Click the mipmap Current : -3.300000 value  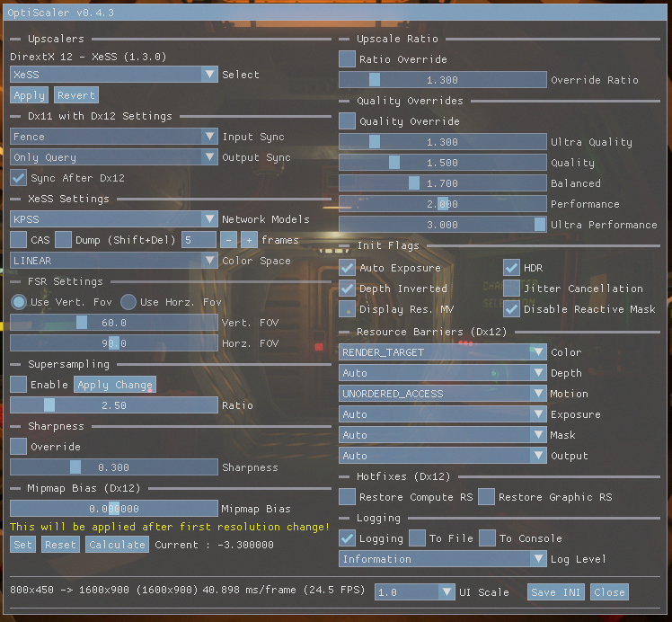[x=215, y=545]
